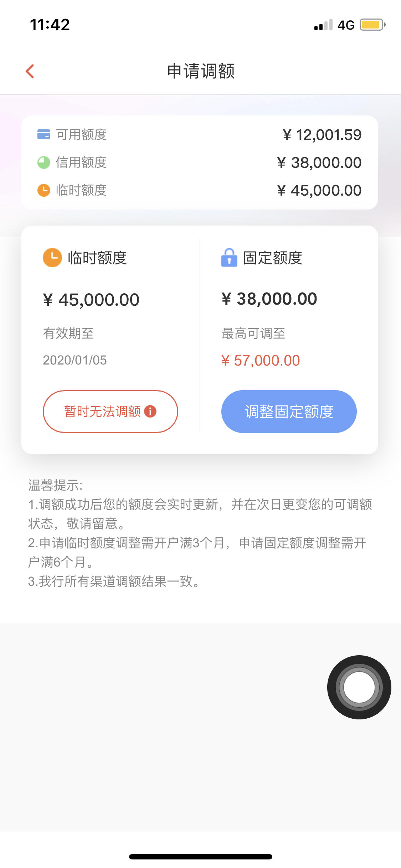Tap the 申请调额 page title
The width and height of the screenshot is (401, 868).
[201, 71]
